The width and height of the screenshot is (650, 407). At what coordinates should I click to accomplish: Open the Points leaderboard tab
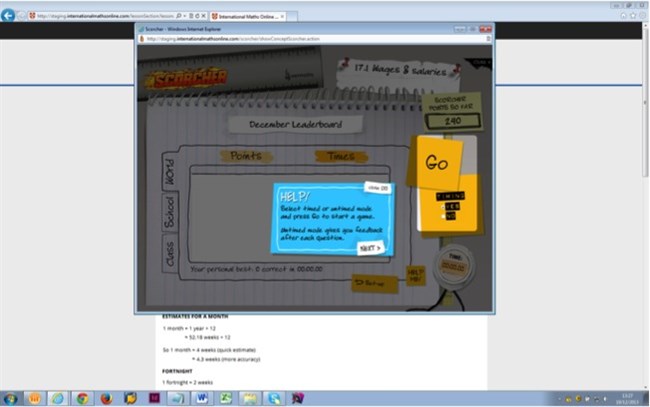click(x=246, y=156)
